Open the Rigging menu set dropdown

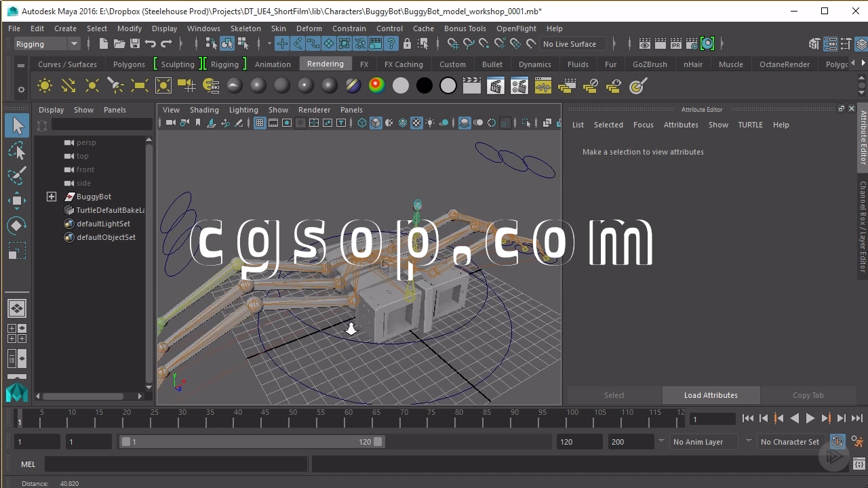tap(47, 44)
